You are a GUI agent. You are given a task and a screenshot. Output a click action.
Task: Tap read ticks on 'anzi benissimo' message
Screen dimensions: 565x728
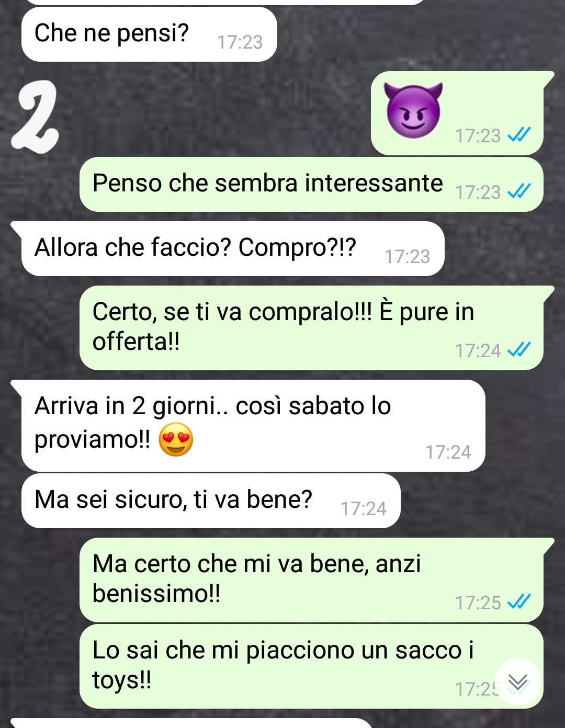click(x=519, y=602)
